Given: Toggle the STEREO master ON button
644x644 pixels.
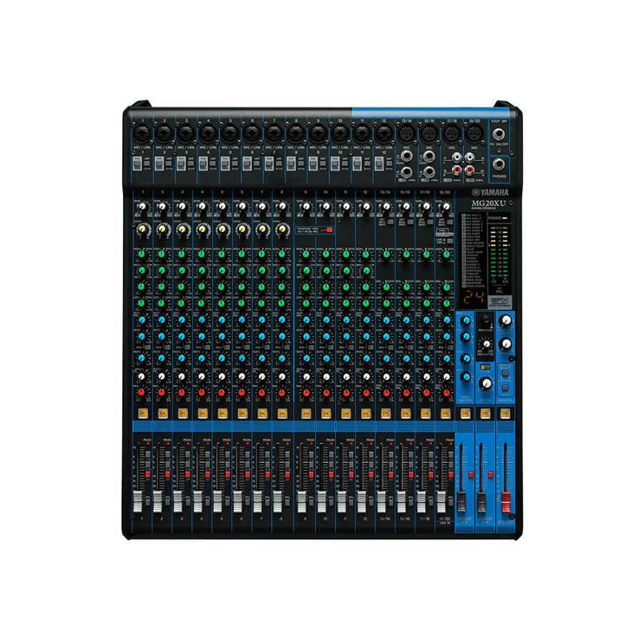Looking at the screenshot, I should coord(504,413).
